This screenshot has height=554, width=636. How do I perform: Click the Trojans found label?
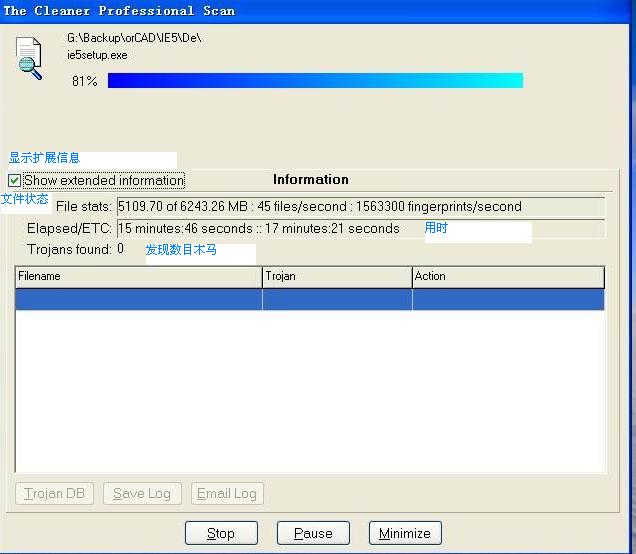[x=69, y=249]
